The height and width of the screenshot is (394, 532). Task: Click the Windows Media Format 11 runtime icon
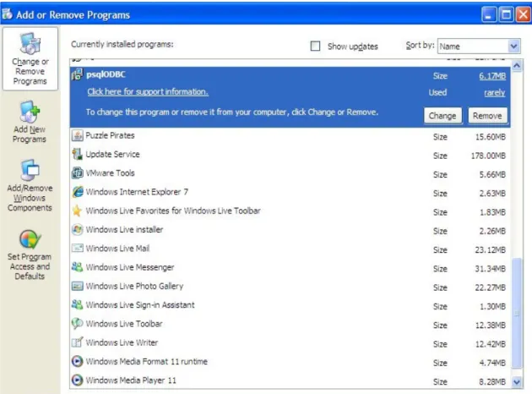point(78,361)
